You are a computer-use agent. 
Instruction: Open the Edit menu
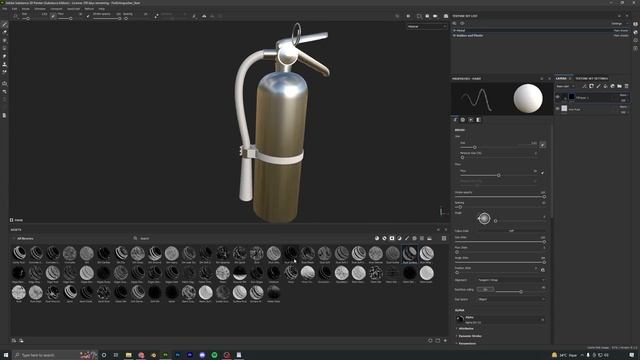pos(15,9)
